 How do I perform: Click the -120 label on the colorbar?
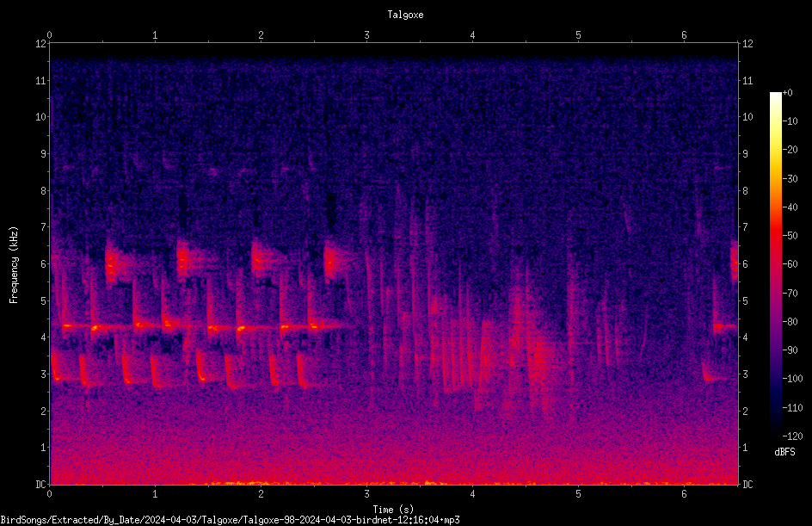point(792,436)
